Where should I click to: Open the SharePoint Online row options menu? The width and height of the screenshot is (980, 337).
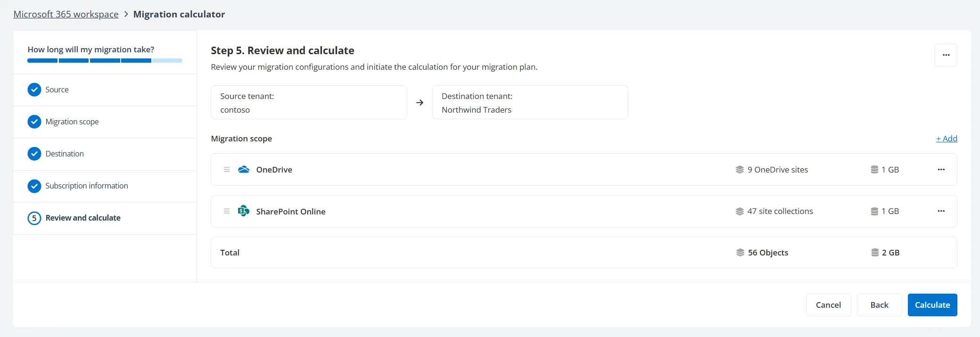(x=941, y=211)
